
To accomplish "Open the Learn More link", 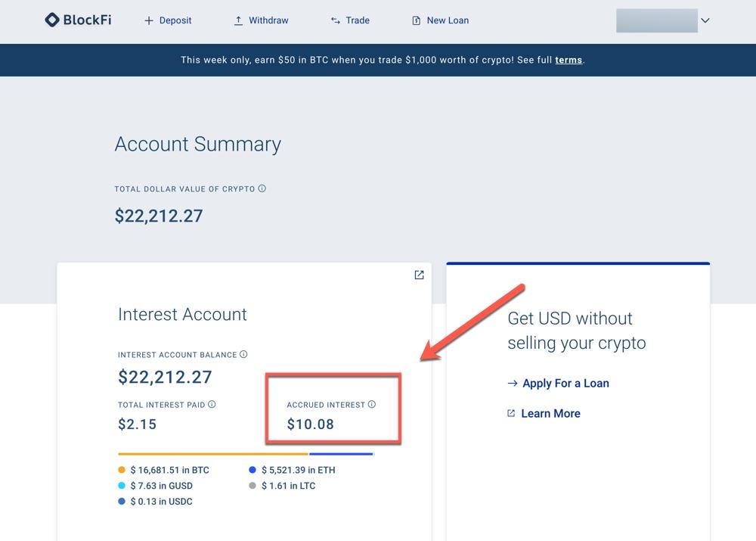I will click(550, 414).
